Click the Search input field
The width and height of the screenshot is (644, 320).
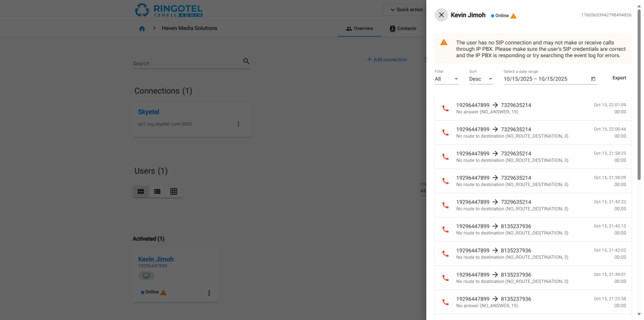tap(186, 63)
